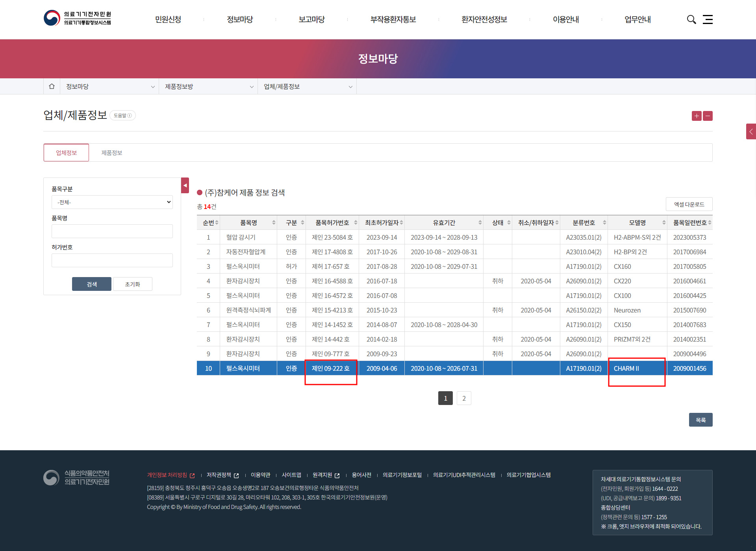Open the site search magnifier icon
Screen dimensions: 756x551
[x=691, y=19]
